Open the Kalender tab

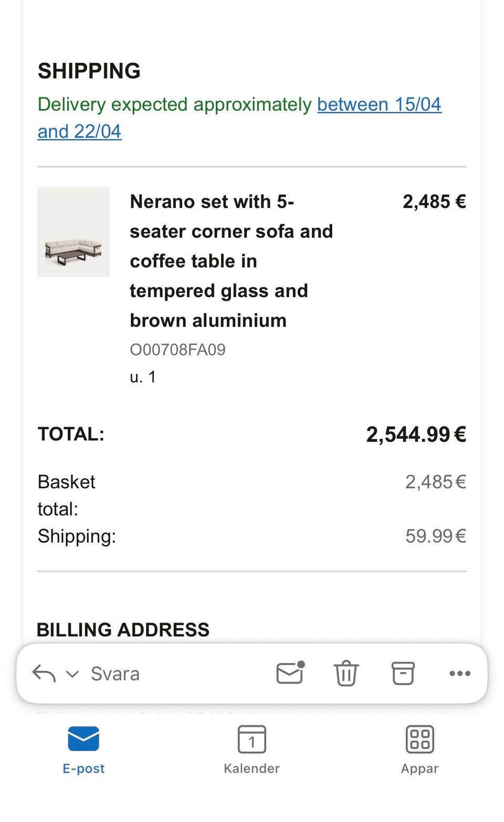252,750
